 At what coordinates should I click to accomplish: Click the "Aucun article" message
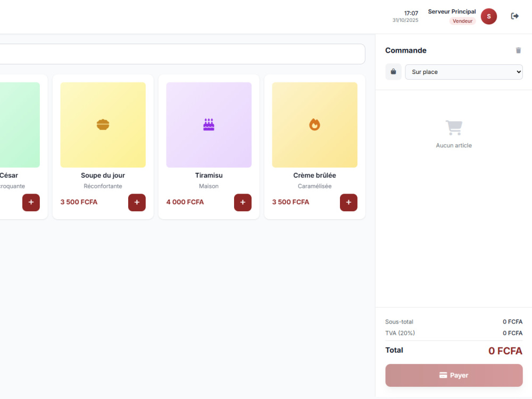click(454, 145)
